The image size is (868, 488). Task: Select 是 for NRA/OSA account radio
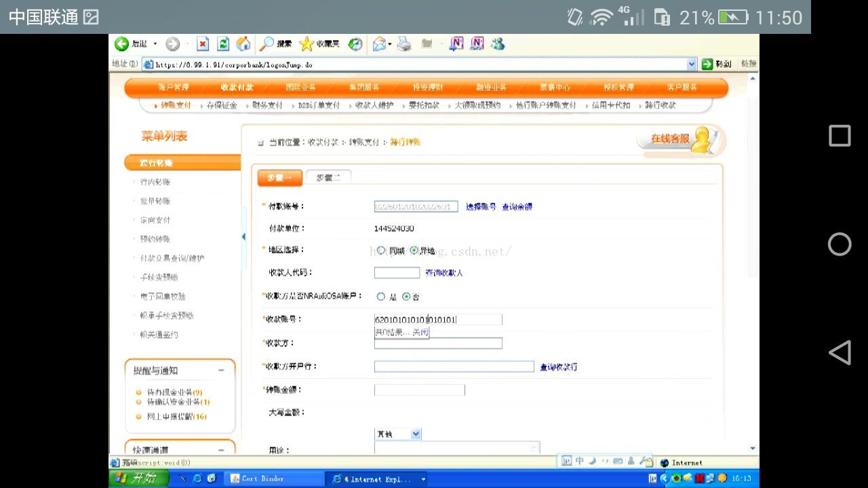click(380, 297)
